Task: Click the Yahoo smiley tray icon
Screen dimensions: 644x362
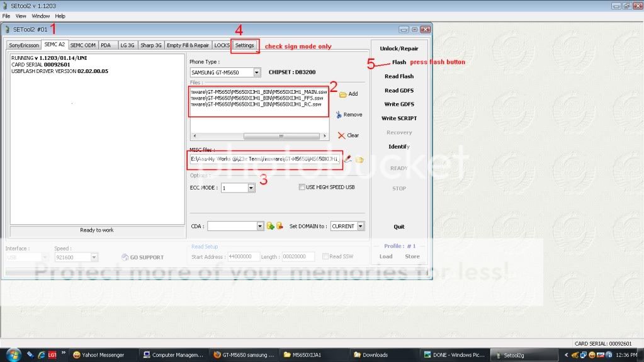Action: (x=592, y=354)
